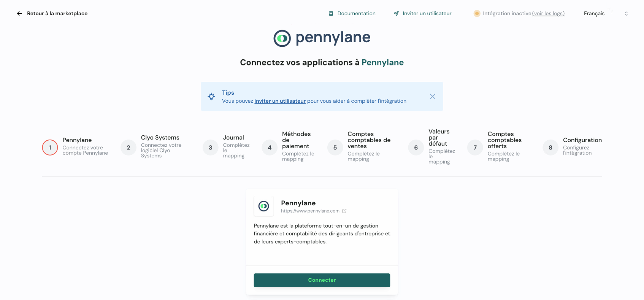Click the paper plane invite icon
Screen dimensions: 644x300
[x=396, y=13]
